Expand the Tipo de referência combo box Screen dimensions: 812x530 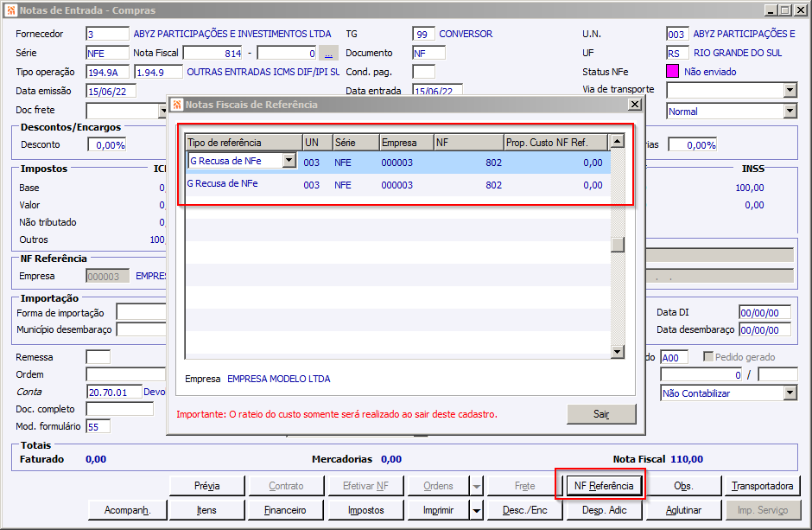pos(289,161)
